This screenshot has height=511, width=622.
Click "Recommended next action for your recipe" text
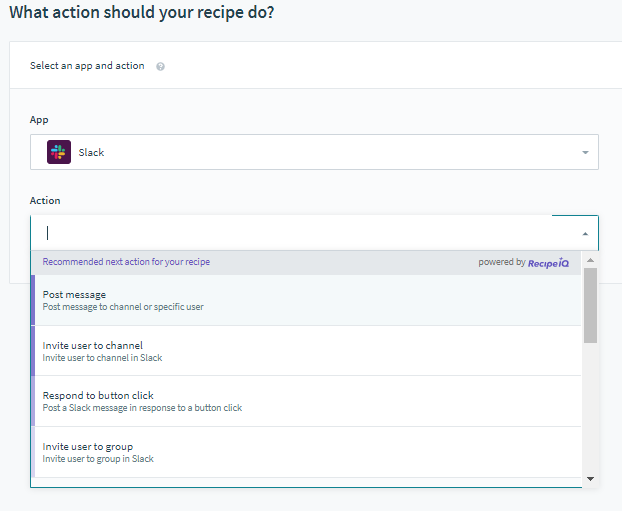click(x=126, y=262)
